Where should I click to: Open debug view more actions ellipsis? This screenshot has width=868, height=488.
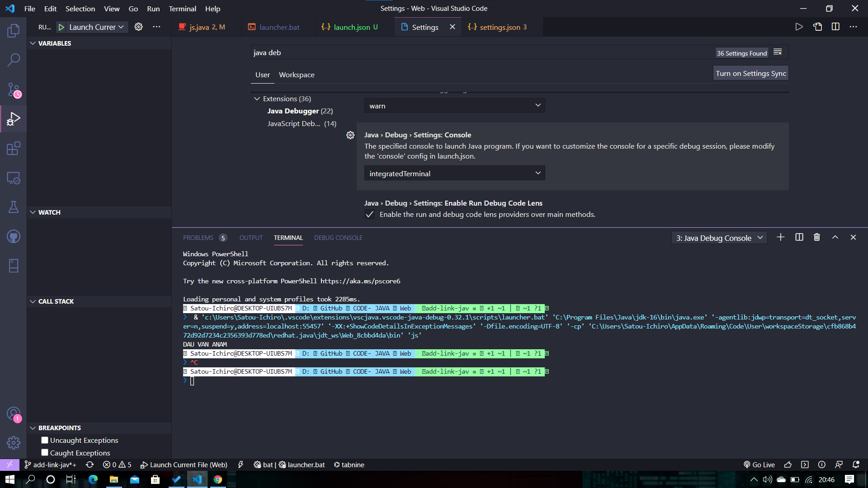[x=156, y=27]
